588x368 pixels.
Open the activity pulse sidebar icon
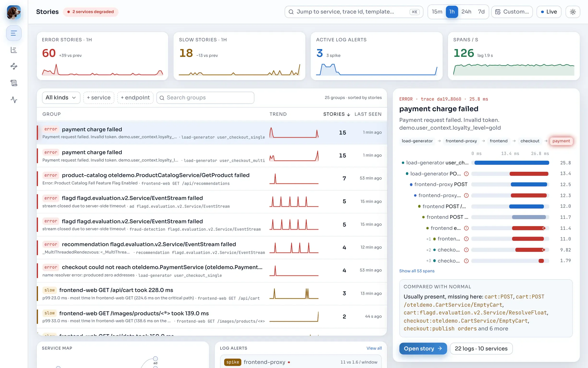click(x=14, y=100)
